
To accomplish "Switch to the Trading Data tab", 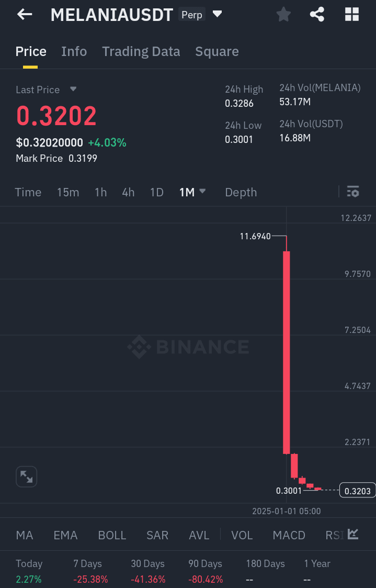I will pyautogui.click(x=141, y=51).
